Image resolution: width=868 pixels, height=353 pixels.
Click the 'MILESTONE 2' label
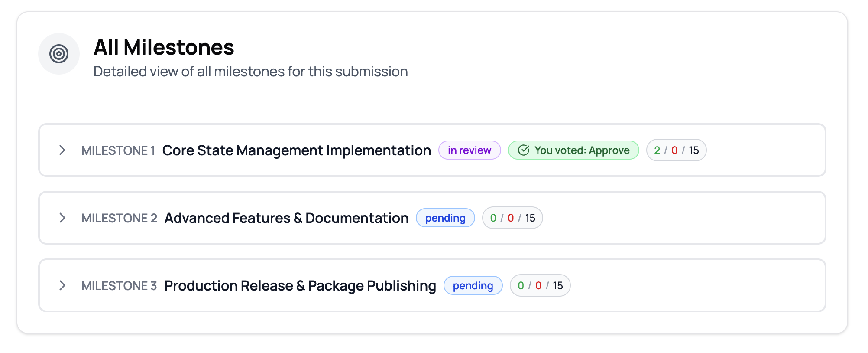[x=119, y=218]
